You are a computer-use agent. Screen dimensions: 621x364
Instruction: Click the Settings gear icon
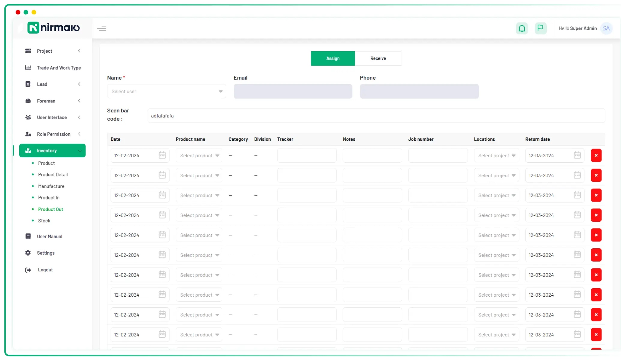pos(28,253)
